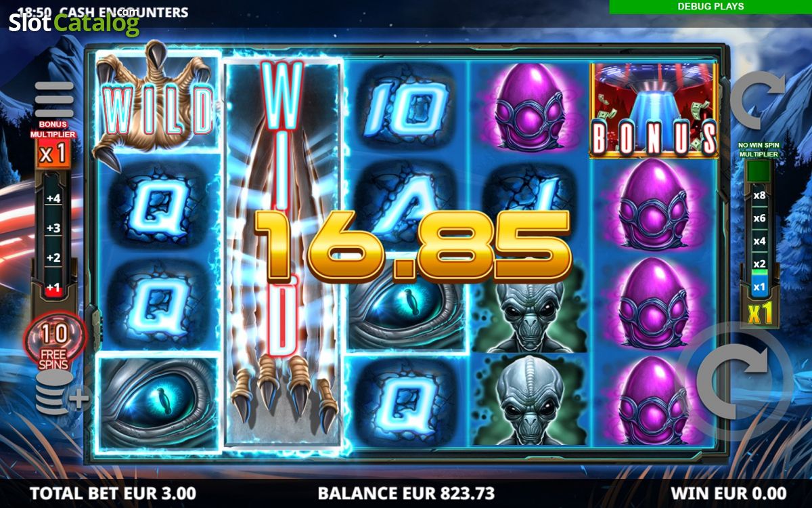Open the hamburger menu icon
The width and height of the screenshot is (812, 508).
(x=54, y=100)
